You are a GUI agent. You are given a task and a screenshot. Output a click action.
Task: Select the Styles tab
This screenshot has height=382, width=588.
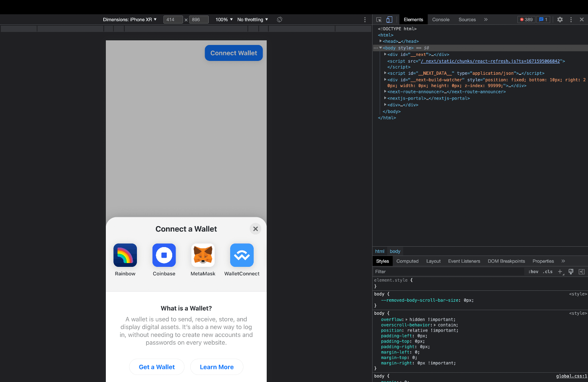point(383,261)
